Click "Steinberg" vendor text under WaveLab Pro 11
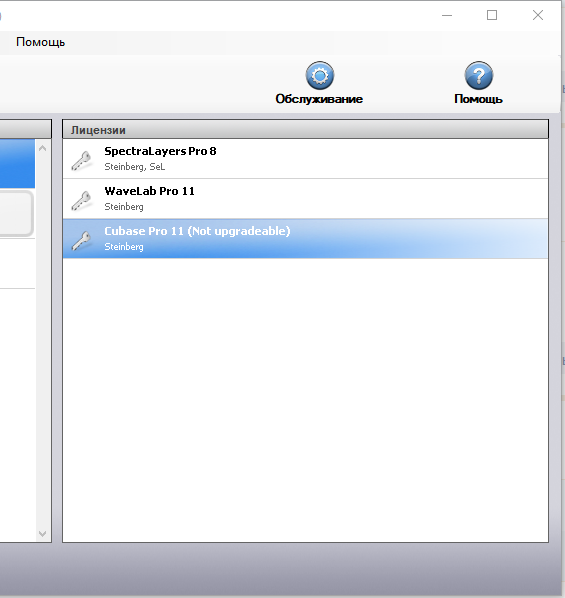 124,207
